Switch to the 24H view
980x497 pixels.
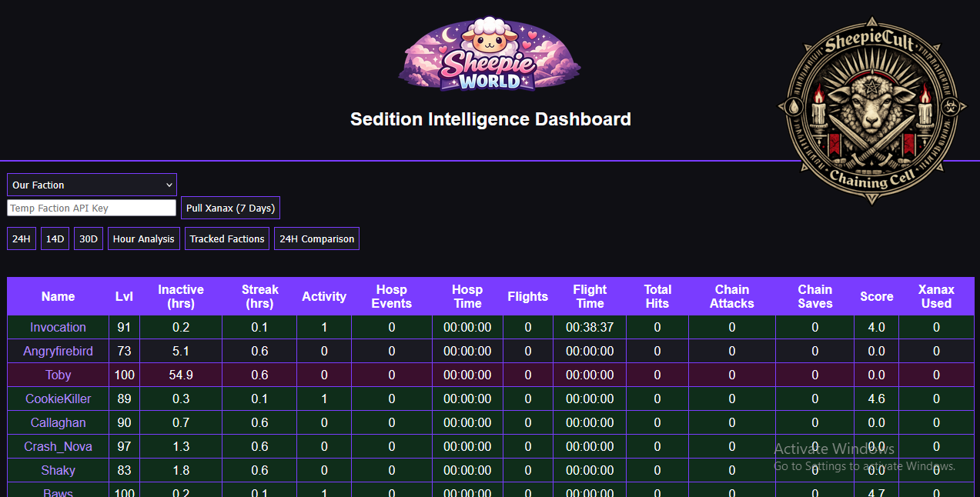(x=22, y=238)
